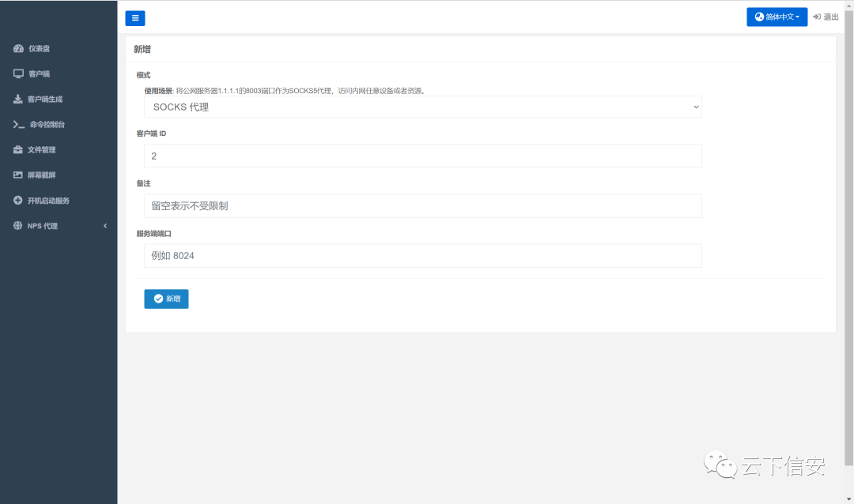
Task: Open the SOCKS 代理 mode dropdown
Action: (x=422, y=107)
